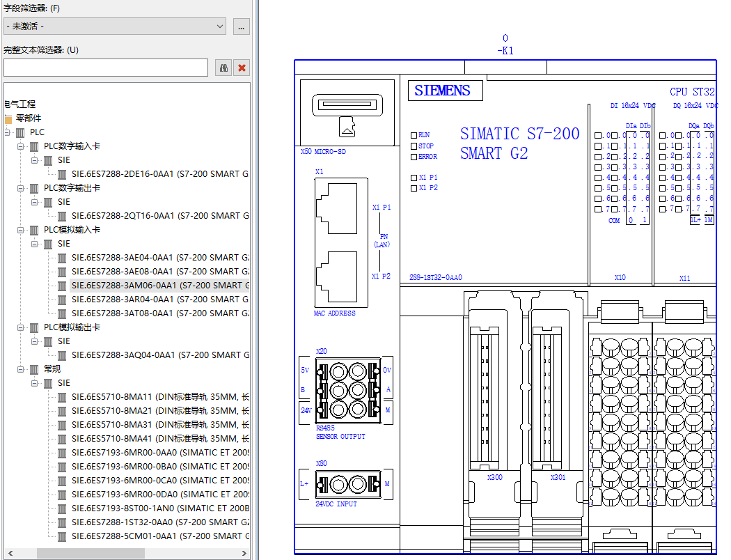This screenshot has height=560, width=731.
Task: Select tree row SIE.6ES7288-2DE16-0AA1
Action: (160, 174)
